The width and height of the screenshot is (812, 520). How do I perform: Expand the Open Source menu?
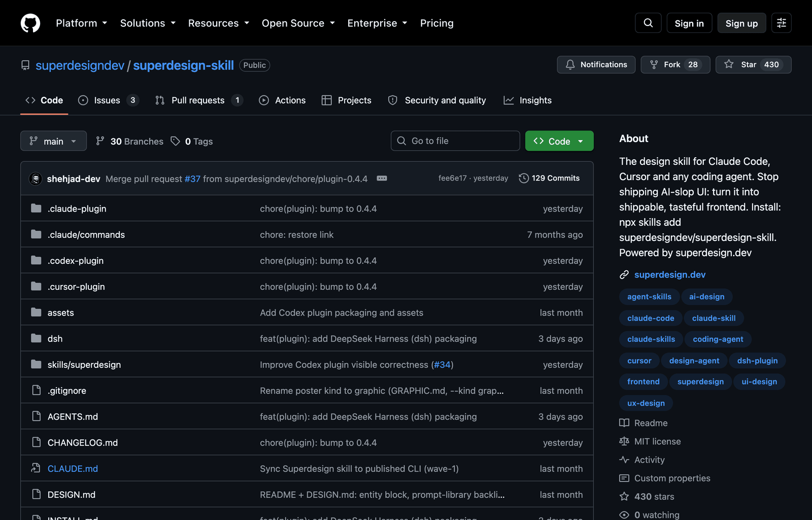[x=298, y=23]
